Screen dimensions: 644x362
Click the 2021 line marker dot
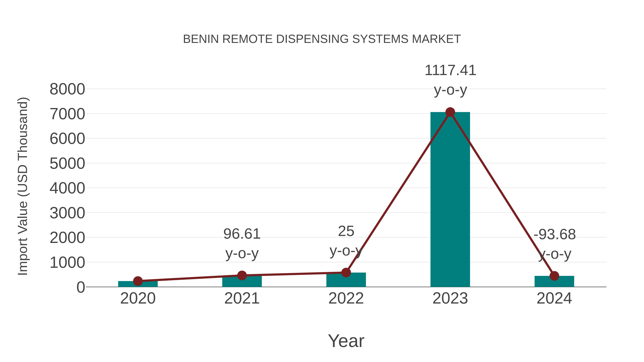242,275
